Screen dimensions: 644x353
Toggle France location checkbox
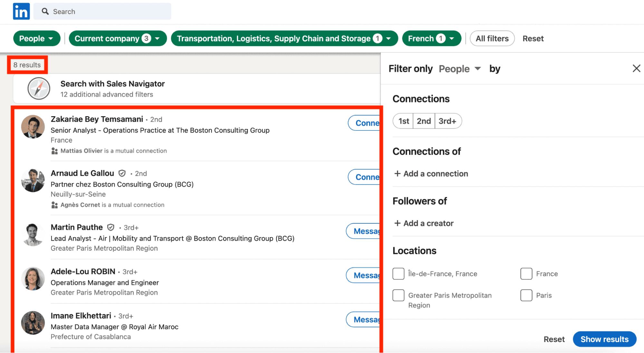click(x=526, y=274)
